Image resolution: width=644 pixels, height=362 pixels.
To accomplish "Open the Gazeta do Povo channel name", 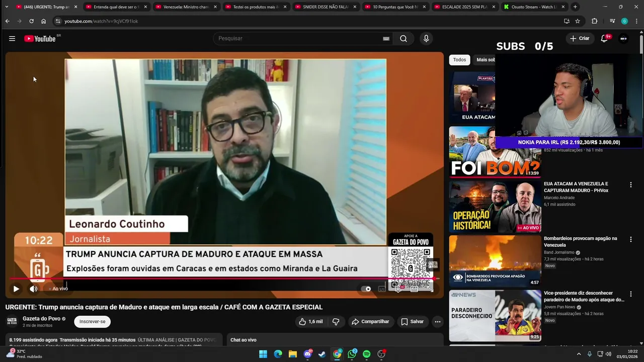I will click(x=41, y=319).
